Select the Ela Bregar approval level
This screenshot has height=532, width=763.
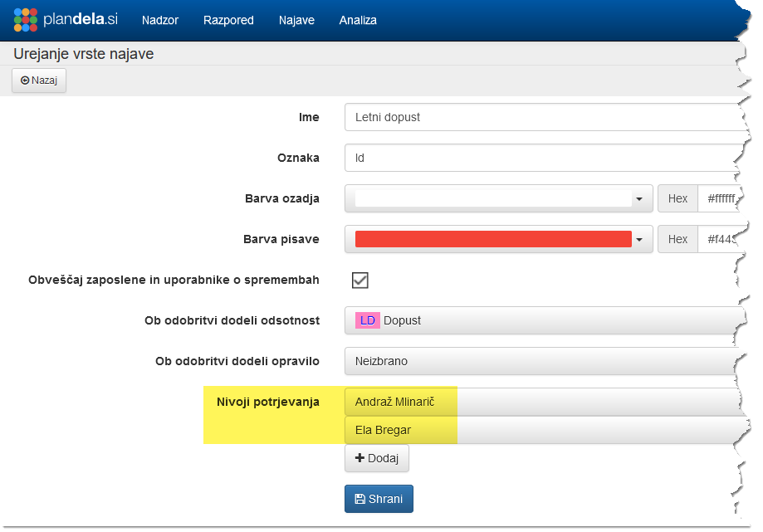click(540, 430)
